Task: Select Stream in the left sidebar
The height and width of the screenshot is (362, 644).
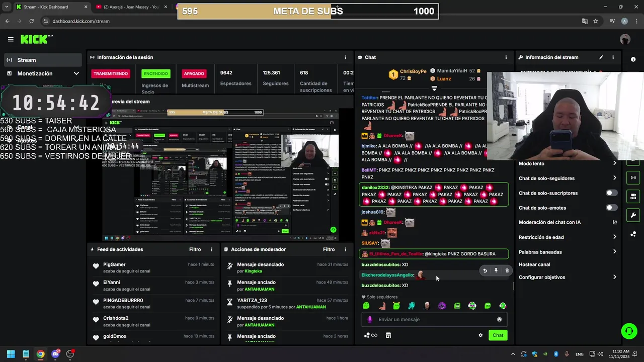Action: (42, 60)
